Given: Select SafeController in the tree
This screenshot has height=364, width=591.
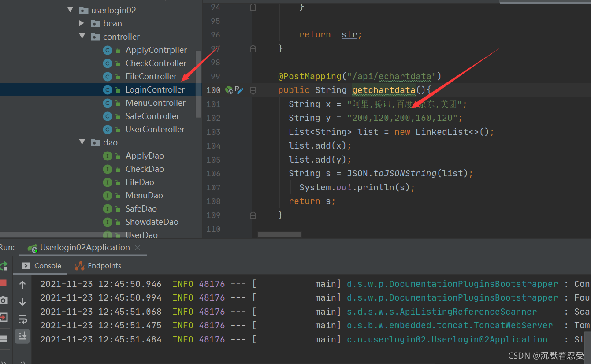Looking at the screenshot, I should (152, 116).
